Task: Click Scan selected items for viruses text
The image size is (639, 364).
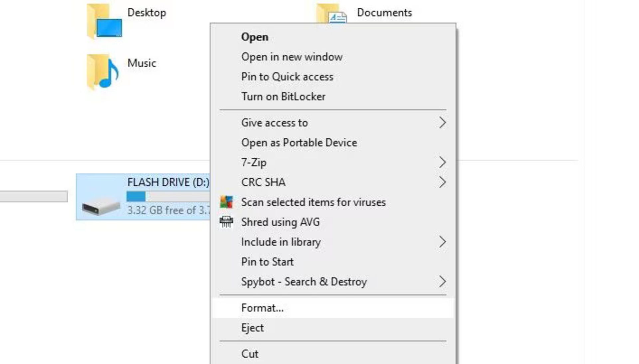Action: point(314,202)
